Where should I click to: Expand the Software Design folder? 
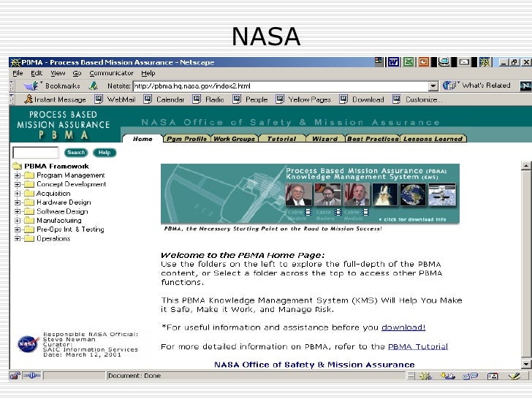click(x=18, y=211)
